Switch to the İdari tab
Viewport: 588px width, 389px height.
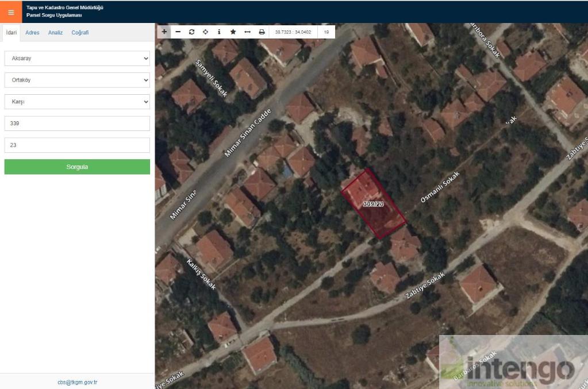pos(11,33)
